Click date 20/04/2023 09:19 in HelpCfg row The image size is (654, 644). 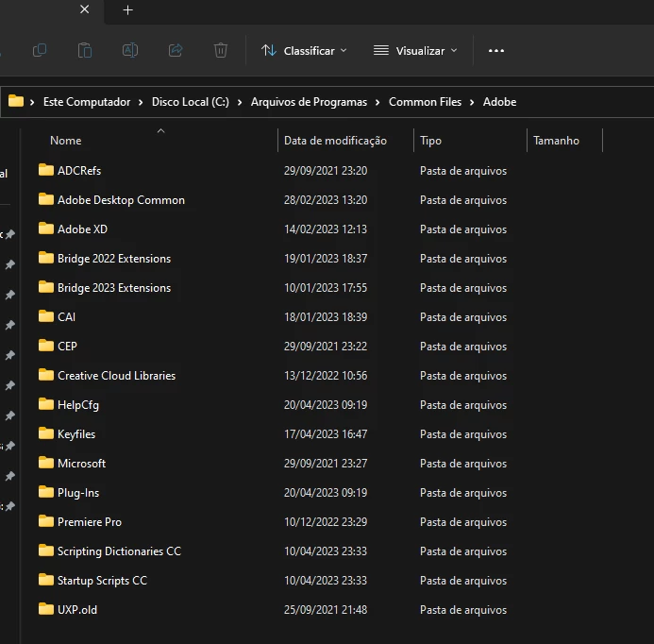[x=326, y=405]
